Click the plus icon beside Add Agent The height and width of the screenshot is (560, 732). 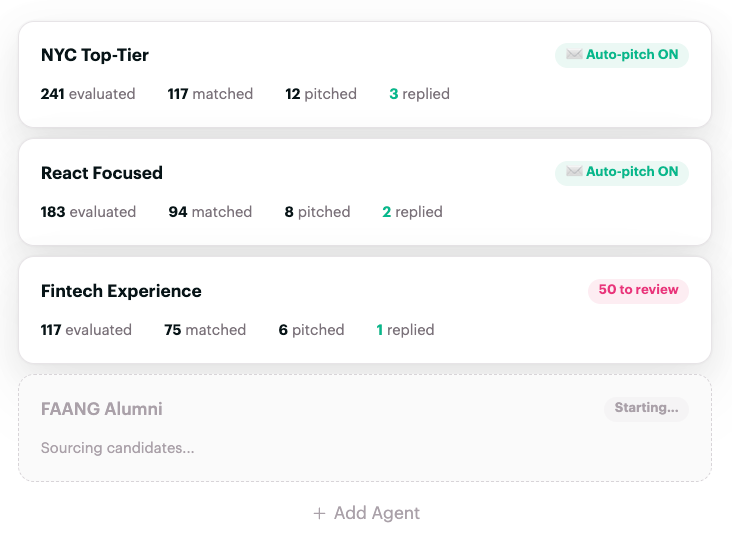[319, 513]
